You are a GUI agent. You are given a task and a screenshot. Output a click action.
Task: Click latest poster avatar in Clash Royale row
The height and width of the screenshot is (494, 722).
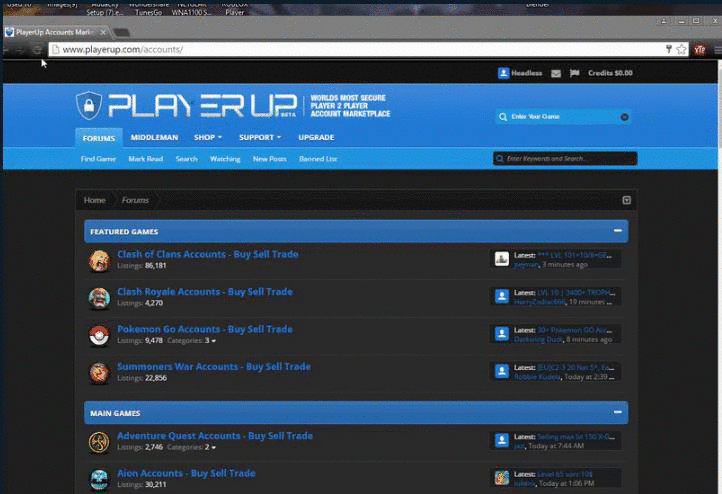click(501, 296)
